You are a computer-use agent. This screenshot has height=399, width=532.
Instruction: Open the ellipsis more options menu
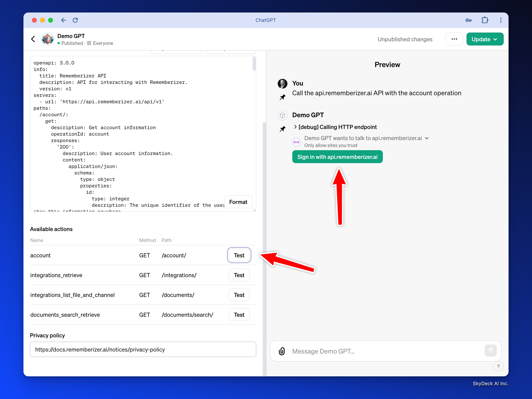(454, 39)
